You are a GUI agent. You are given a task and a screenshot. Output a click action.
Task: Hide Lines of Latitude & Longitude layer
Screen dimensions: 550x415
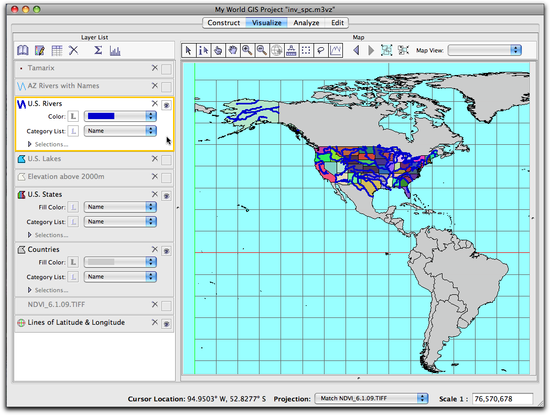[166, 324]
